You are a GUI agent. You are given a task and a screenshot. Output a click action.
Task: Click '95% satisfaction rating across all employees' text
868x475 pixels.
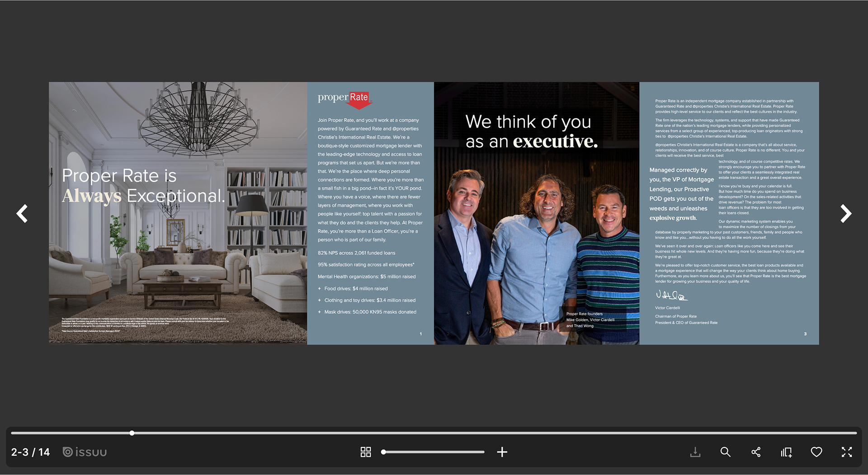[x=366, y=265]
